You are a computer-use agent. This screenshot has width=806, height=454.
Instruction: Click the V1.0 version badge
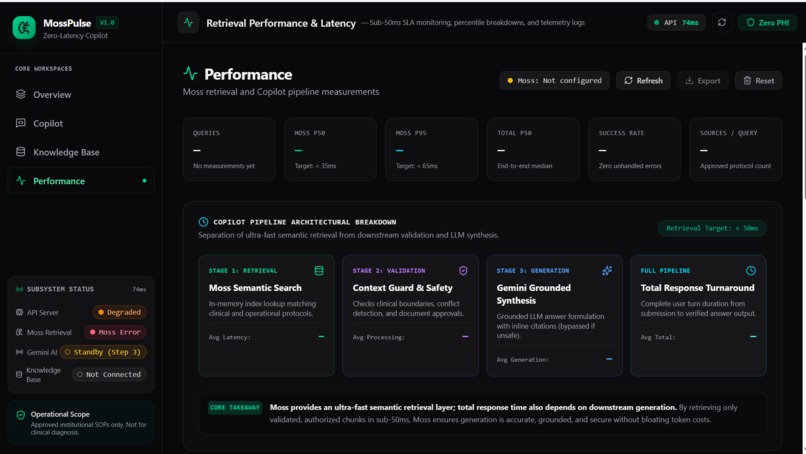tap(107, 23)
